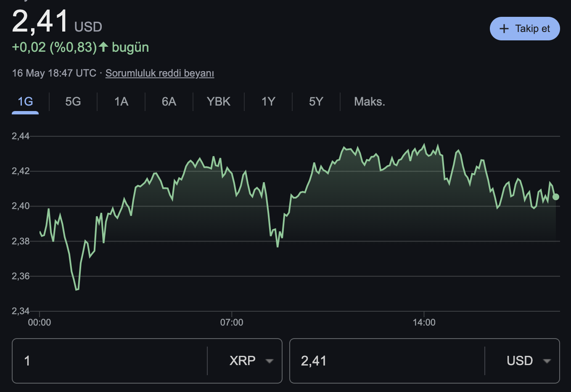
Task: Click the 16 May 18:47 UTC timestamp
Action: tap(54, 73)
